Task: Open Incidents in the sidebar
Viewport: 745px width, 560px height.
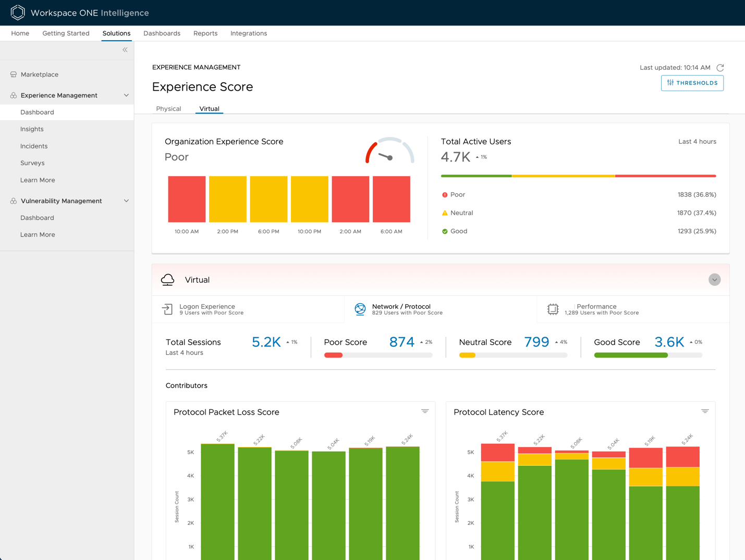Action: click(x=34, y=146)
